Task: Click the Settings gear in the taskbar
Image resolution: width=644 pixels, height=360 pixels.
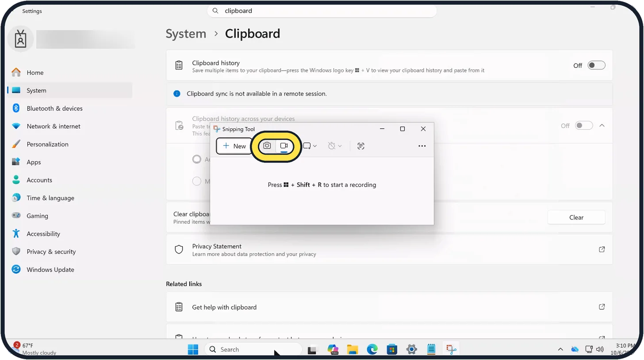Action: tap(412, 349)
